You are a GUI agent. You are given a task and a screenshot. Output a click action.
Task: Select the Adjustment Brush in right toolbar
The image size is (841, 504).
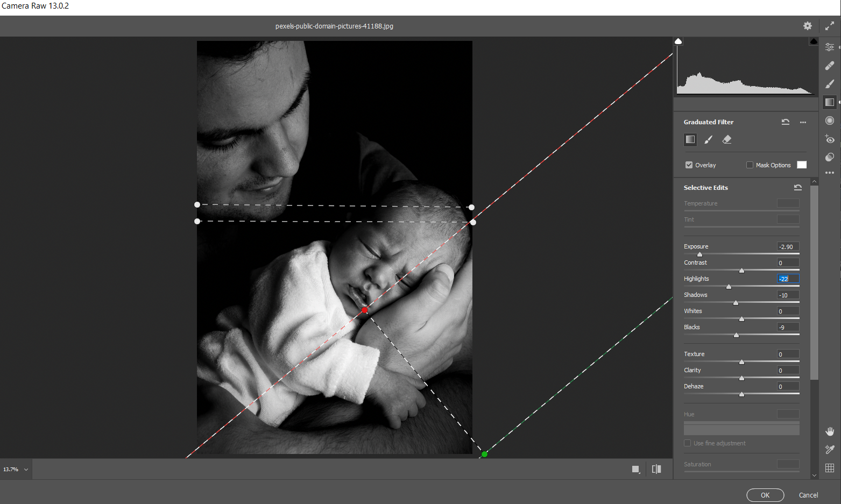pos(830,84)
